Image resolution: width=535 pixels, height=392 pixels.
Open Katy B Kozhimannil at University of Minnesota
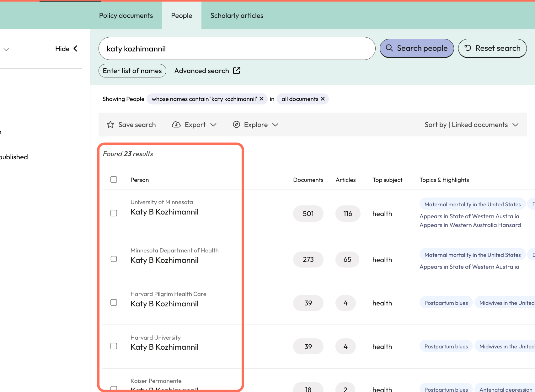[164, 212]
